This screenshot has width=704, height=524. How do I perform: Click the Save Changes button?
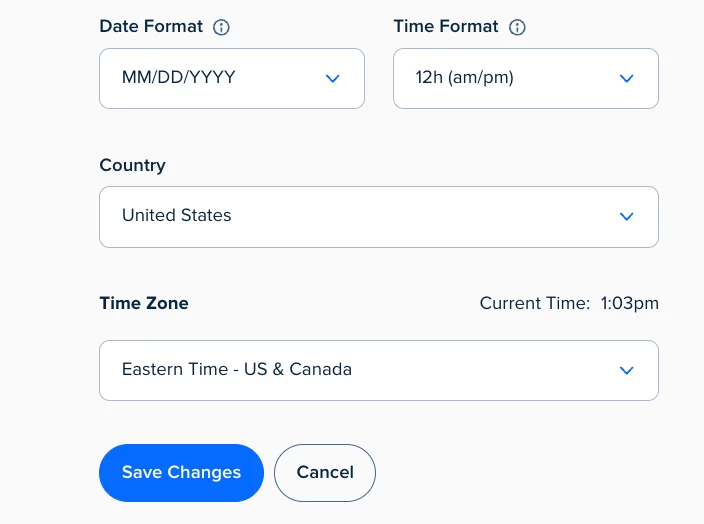(181, 473)
